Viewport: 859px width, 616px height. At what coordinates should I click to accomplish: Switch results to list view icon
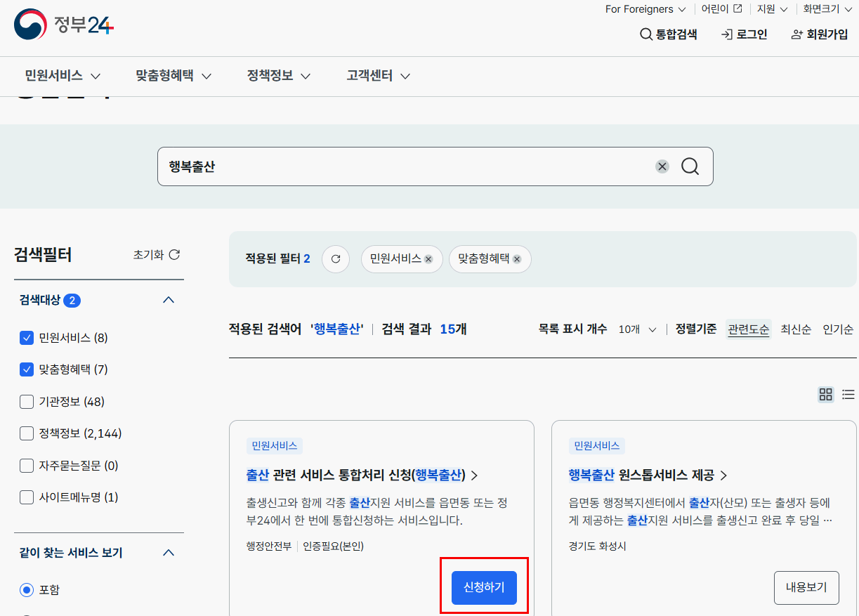[x=848, y=394]
